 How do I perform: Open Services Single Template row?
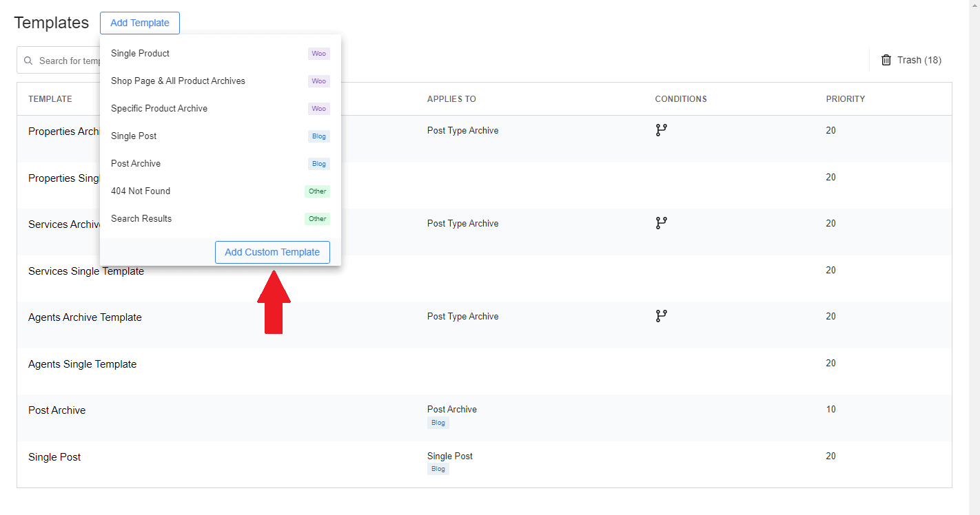pyautogui.click(x=86, y=271)
